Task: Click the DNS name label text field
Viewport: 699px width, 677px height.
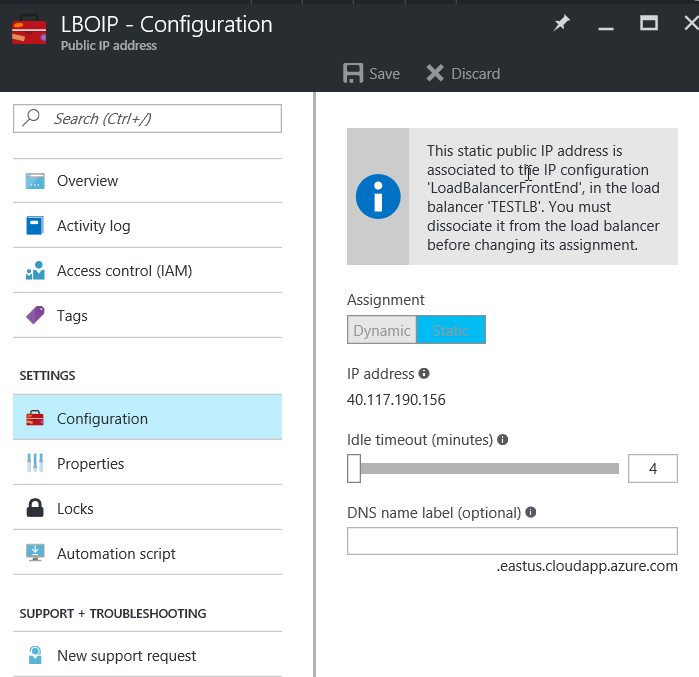Action: [512, 541]
